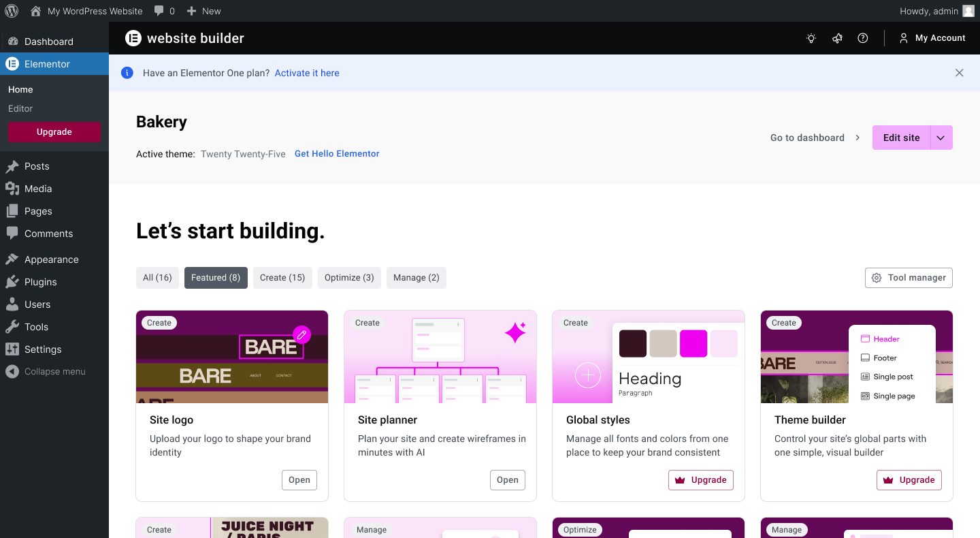Click Go to dashboard link

815,138
